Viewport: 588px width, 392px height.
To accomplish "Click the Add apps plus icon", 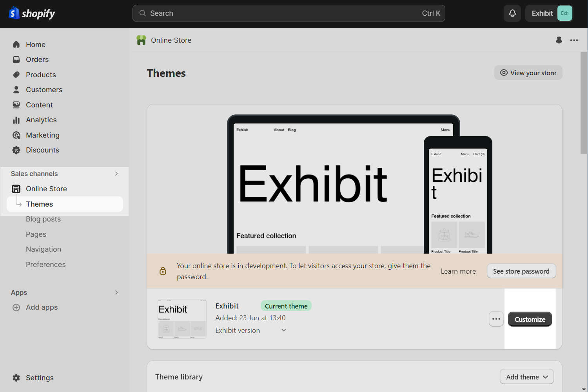I will coord(16,307).
